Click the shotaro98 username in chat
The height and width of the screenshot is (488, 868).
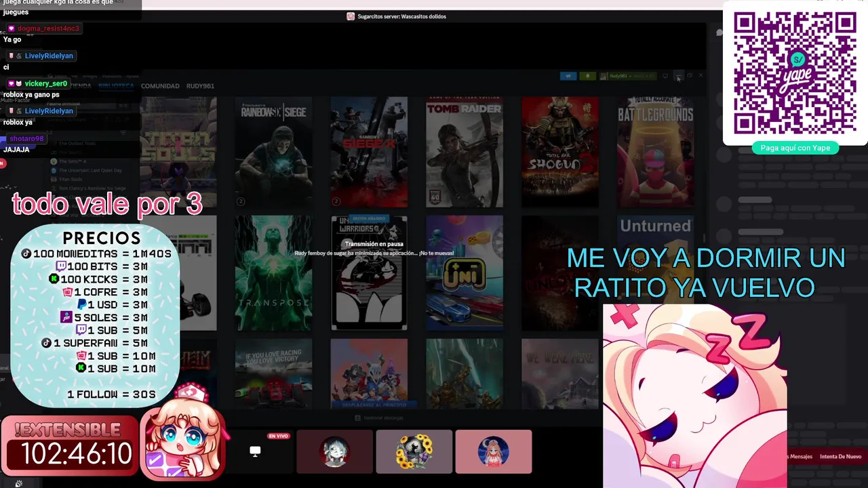[x=26, y=138]
